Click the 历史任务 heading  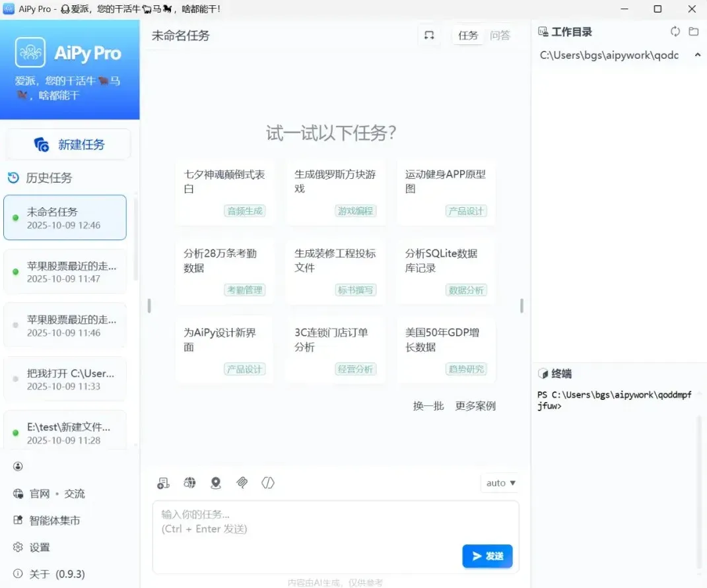[x=49, y=178]
